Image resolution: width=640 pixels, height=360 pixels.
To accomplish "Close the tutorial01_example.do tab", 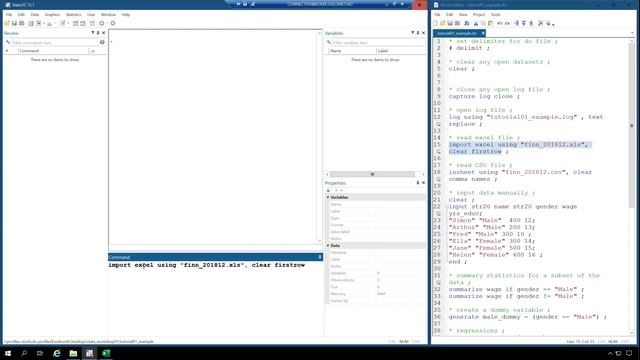I will pyautogui.click(x=483, y=33).
